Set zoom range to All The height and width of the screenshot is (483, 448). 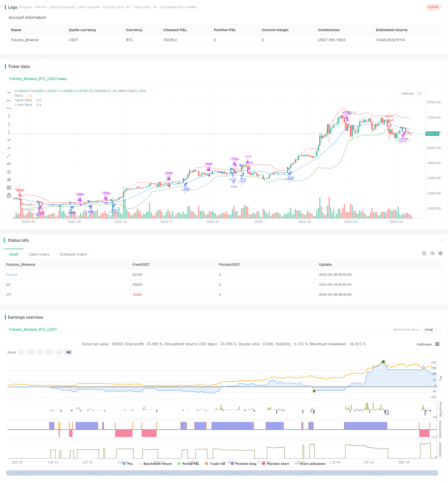pos(69,352)
